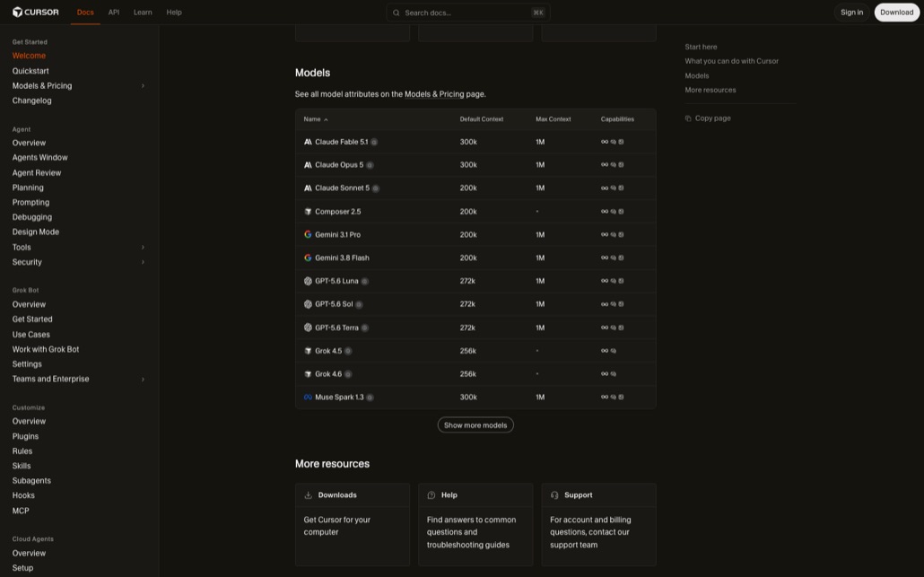Click the headset icon on the Support card
This screenshot has width=924, height=577.
point(554,495)
